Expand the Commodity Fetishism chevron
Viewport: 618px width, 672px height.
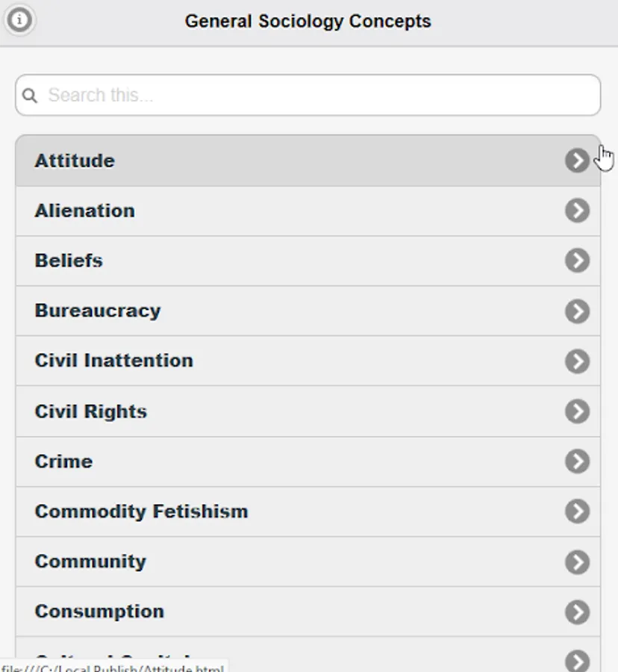coord(577,511)
